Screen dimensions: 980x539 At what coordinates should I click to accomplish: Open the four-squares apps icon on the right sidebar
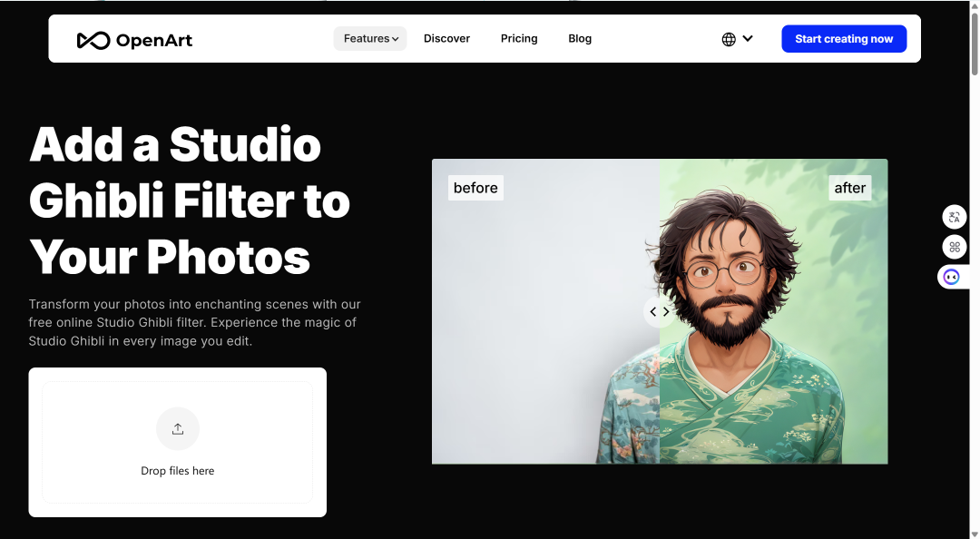coord(955,247)
